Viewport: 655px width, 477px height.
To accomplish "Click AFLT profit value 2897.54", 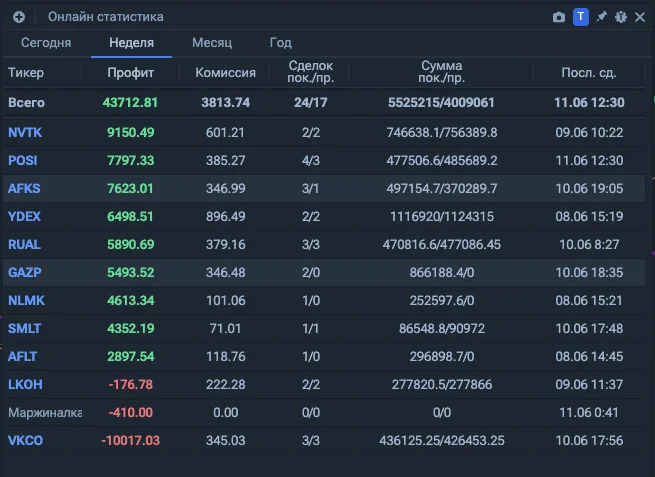I will tap(130, 357).
